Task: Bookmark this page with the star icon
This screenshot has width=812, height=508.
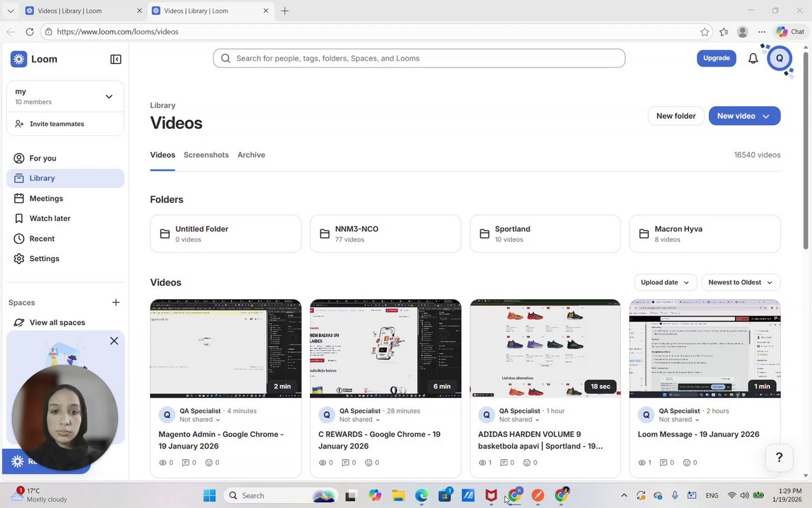Action: pos(705,32)
